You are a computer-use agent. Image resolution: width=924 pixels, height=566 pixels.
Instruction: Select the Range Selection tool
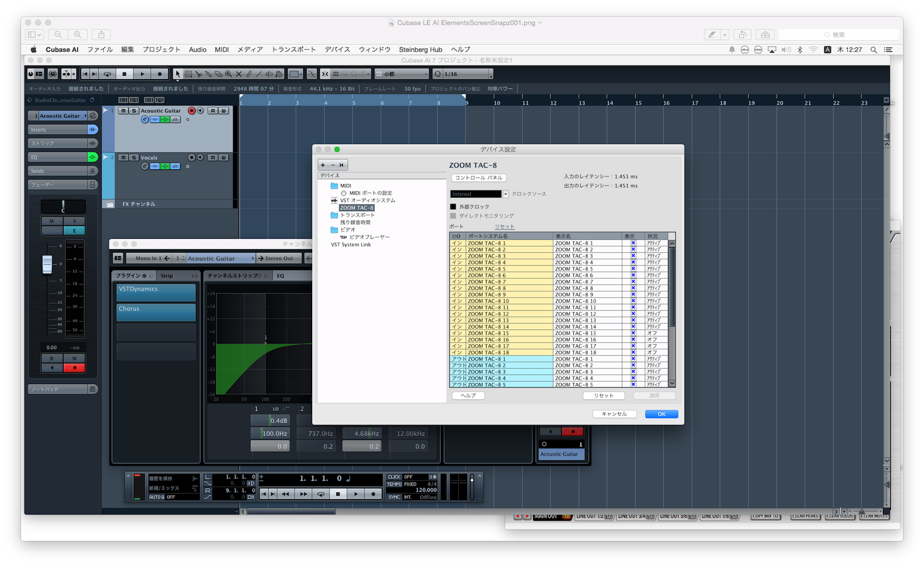coord(188,74)
